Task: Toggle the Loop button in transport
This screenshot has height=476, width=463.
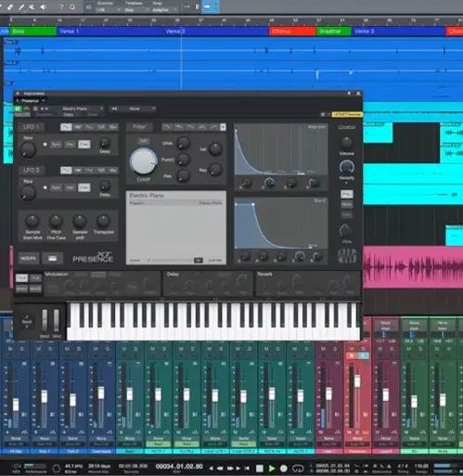Action: tap(298, 469)
